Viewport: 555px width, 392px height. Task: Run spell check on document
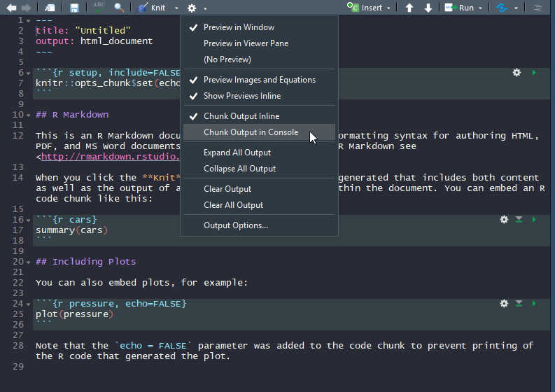coord(99,8)
